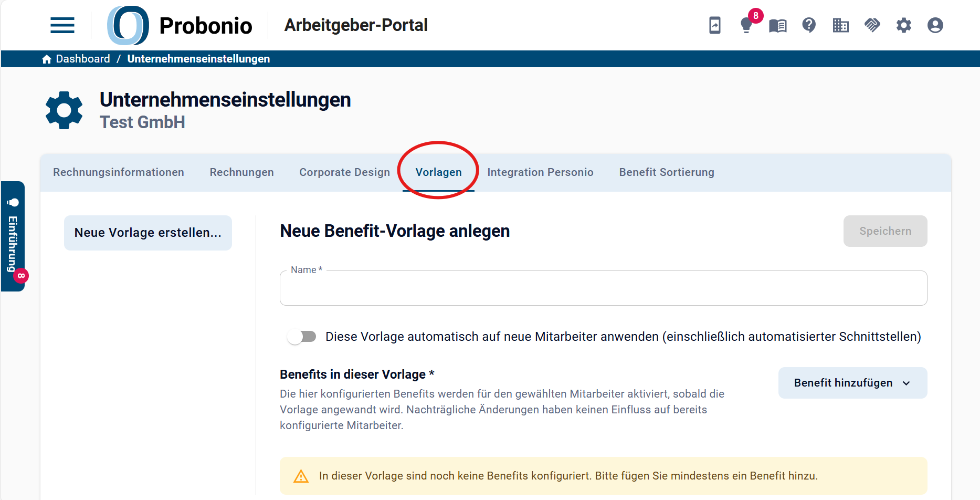The width and height of the screenshot is (980, 500).
Task: Click the Test GmbH company name
Action: coord(142,122)
